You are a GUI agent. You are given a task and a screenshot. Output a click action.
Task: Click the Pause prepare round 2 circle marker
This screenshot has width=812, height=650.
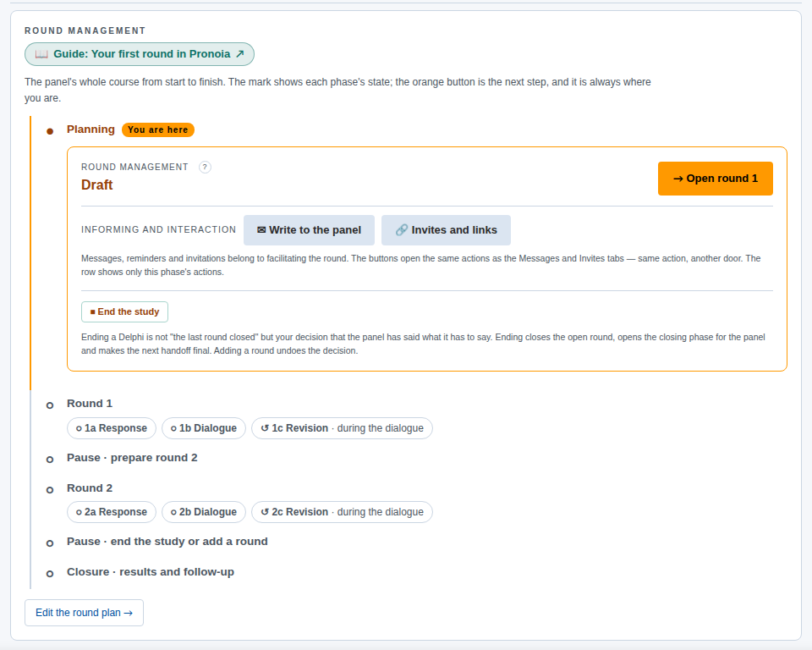tap(50, 460)
